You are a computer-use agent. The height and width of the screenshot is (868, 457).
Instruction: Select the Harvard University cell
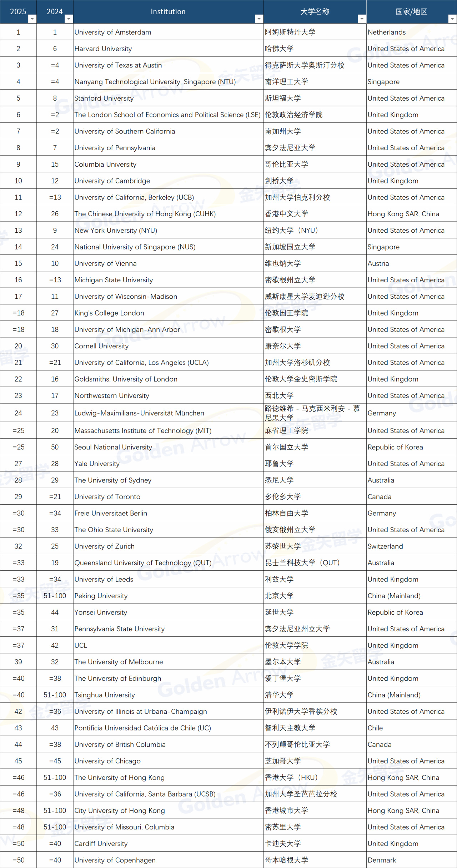click(103, 49)
